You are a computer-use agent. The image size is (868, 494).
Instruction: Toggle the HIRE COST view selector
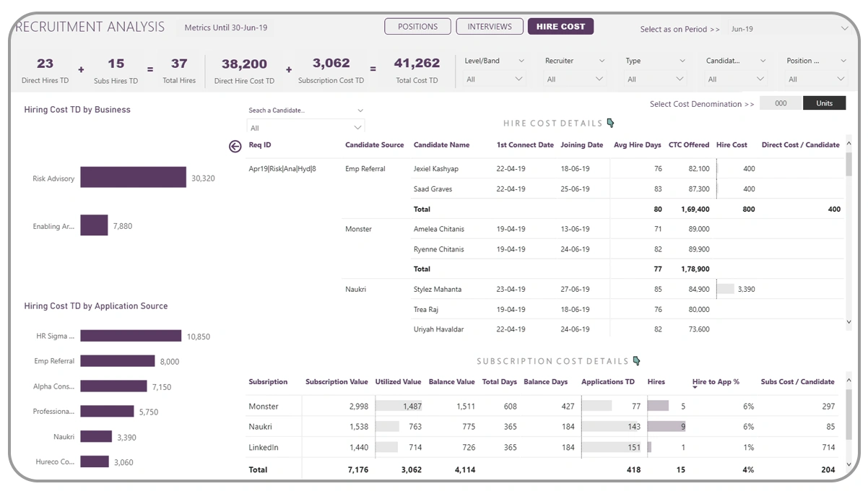click(x=560, y=26)
